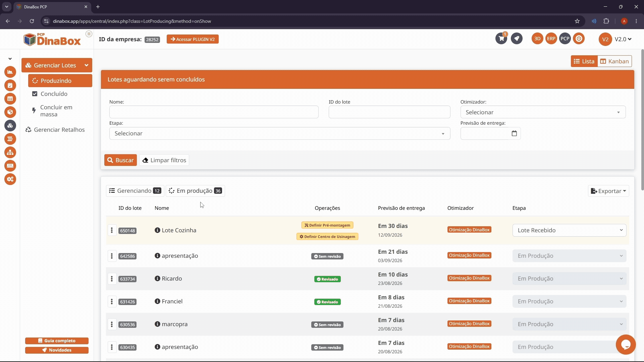Click Definir Centro de Usinagem badge
The height and width of the screenshot is (362, 644).
coord(327,237)
